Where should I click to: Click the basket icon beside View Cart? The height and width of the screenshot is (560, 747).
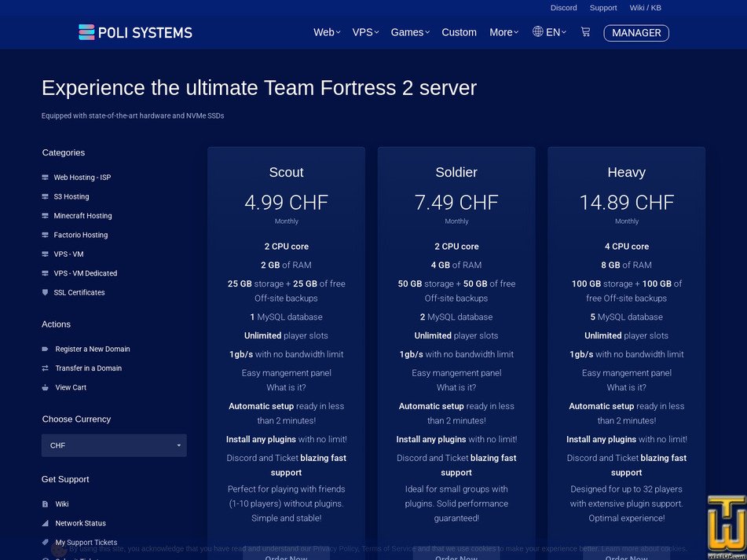pyautogui.click(x=46, y=388)
